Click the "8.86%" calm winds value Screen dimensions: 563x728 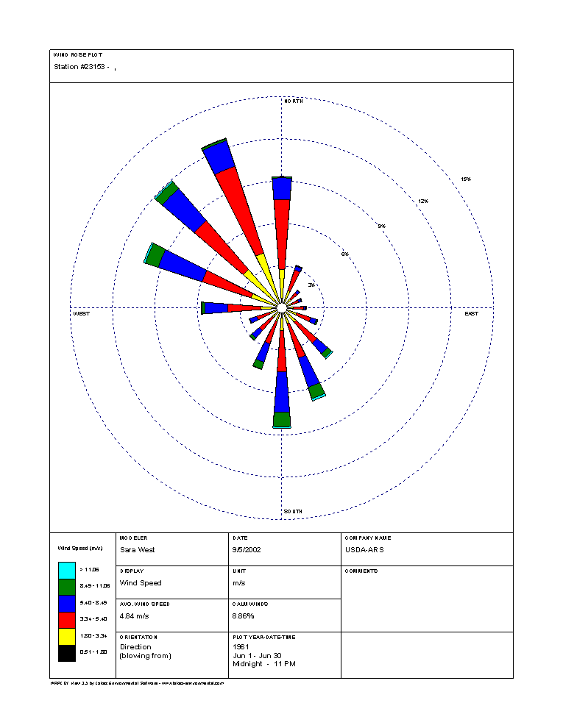[244, 616]
